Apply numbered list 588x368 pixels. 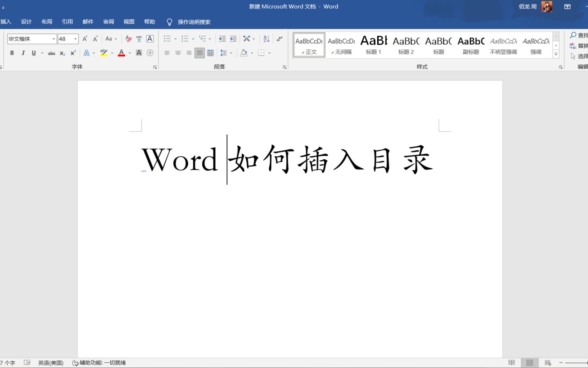185,39
